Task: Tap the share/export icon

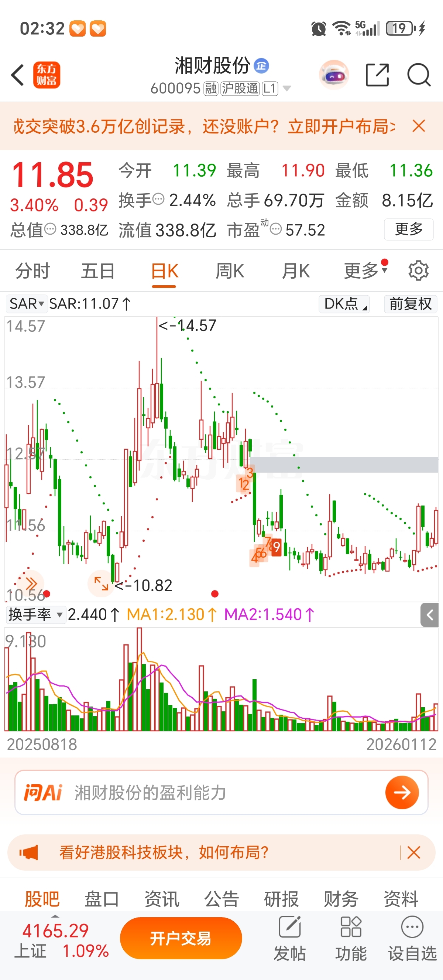Action: pos(377,75)
